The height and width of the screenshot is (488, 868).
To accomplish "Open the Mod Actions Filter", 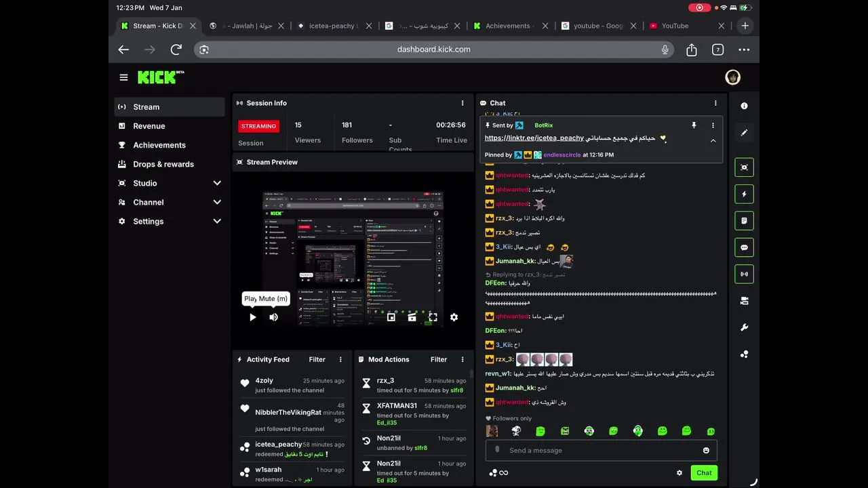I will 439,359.
